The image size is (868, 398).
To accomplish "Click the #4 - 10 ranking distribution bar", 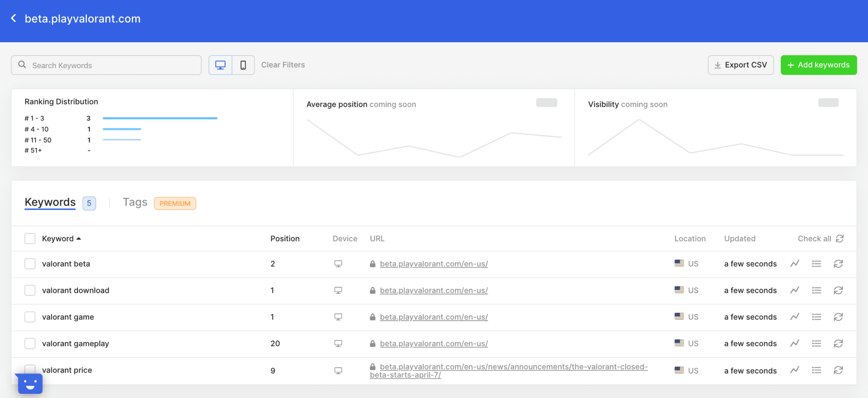I will (122, 129).
